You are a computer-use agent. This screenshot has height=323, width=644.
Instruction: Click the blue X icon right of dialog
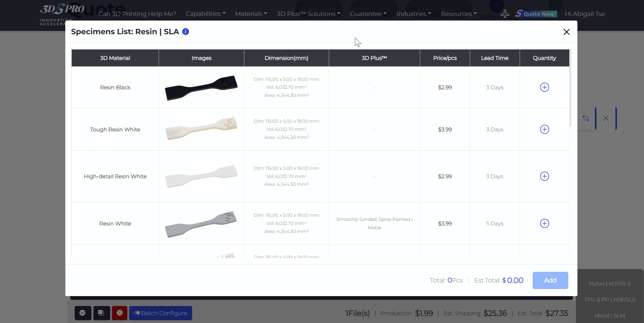[606, 118]
